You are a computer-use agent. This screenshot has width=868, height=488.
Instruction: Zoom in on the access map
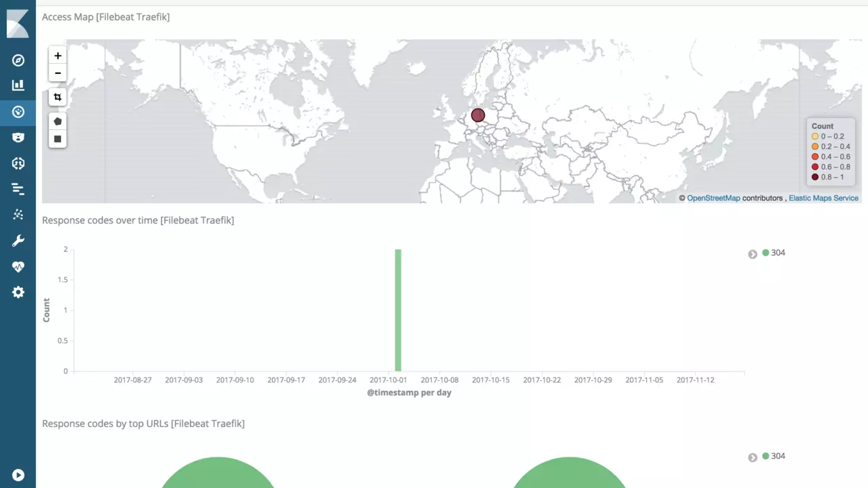[x=58, y=56]
